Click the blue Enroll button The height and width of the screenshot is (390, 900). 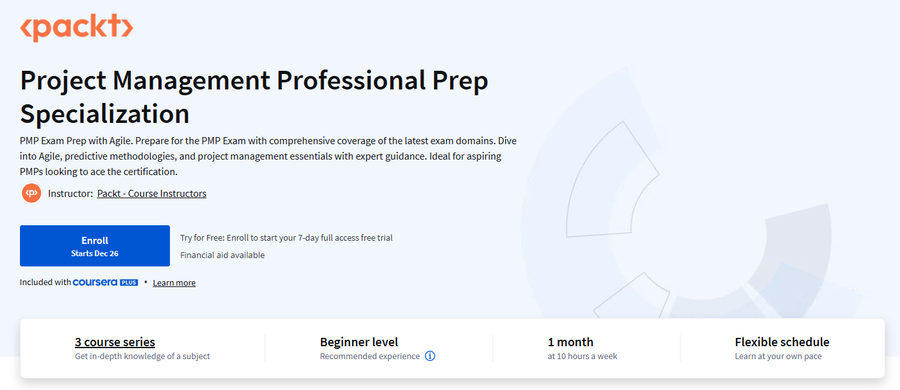point(95,246)
